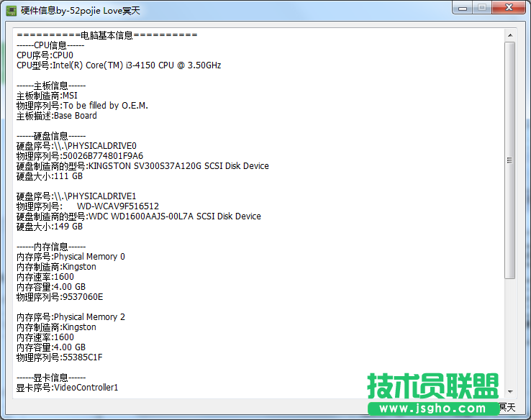This screenshot has height=420, width=531.
Task: Click the 主板制造商:MSI line
Action: point(47,96)
